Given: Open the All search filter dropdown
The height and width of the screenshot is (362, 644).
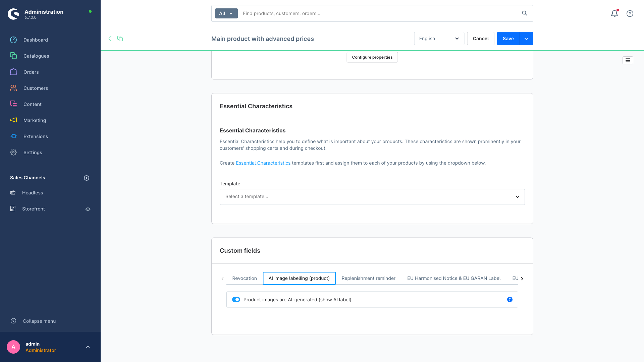Looking at the screenshot, I should pyautogui.click(x=226, y=13).
